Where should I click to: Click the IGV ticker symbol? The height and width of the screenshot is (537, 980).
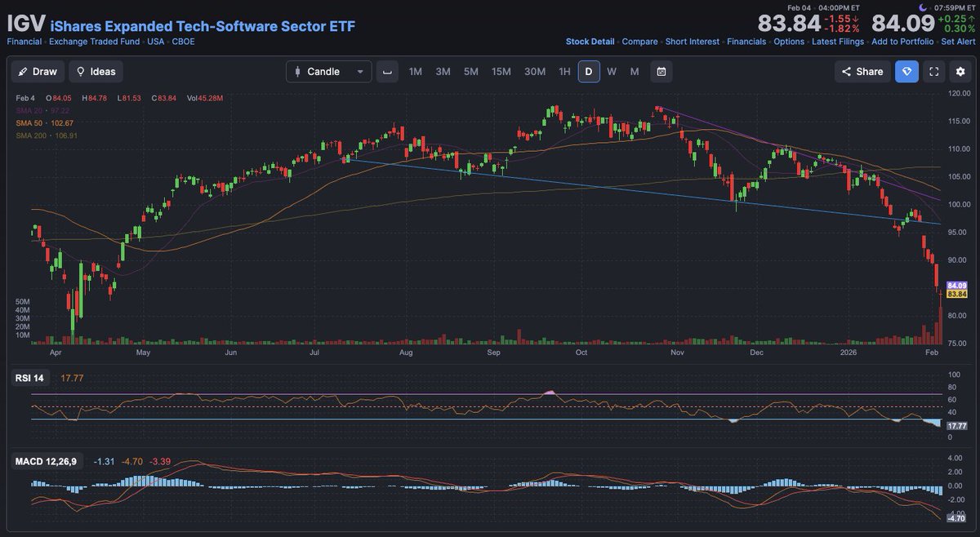[x=24, y=24]
